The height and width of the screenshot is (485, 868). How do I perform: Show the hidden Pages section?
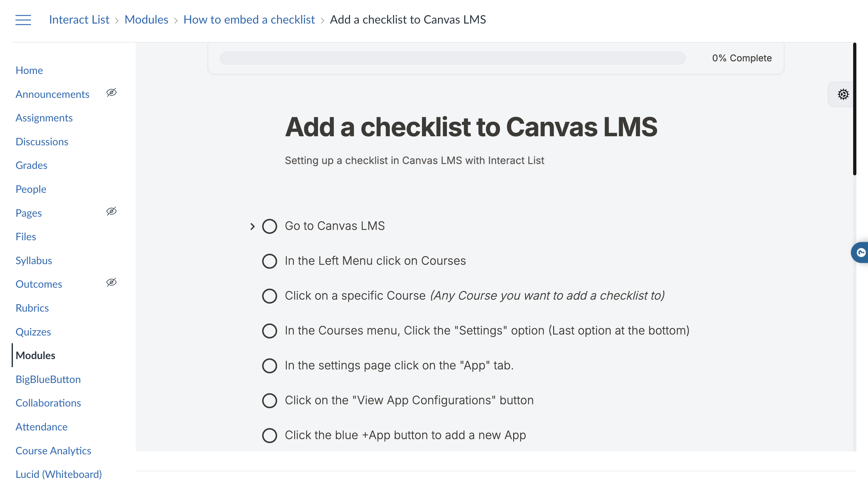pyautogui.click(x=111, y=211)
